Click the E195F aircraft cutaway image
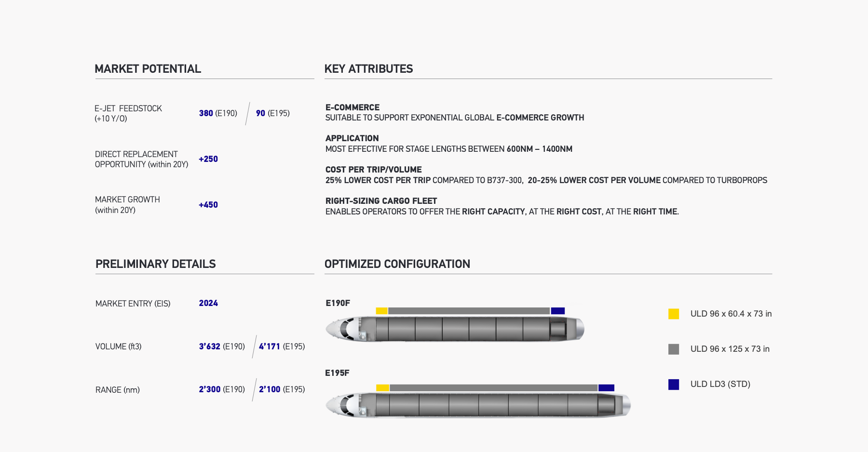This screenshot has height=452, width=868. tap(478, 405)
